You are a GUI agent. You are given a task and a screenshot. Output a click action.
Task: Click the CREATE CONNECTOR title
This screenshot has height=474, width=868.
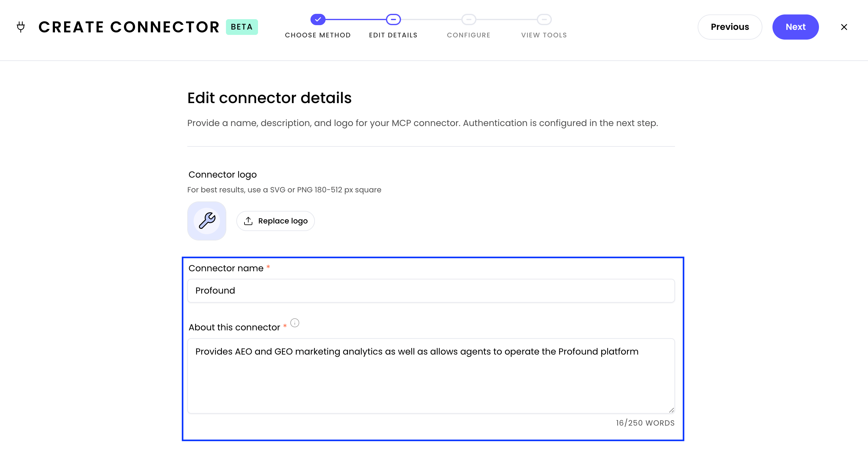click(129, 27)
